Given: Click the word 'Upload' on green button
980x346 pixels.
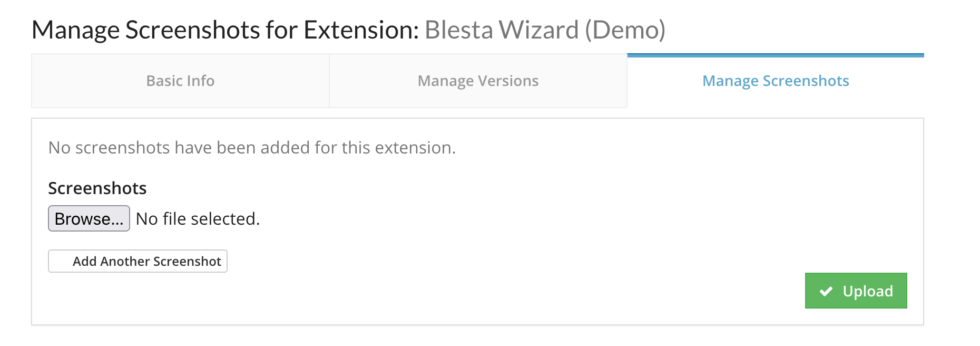Looking at the screenshot, I should (x=868, y=291).
